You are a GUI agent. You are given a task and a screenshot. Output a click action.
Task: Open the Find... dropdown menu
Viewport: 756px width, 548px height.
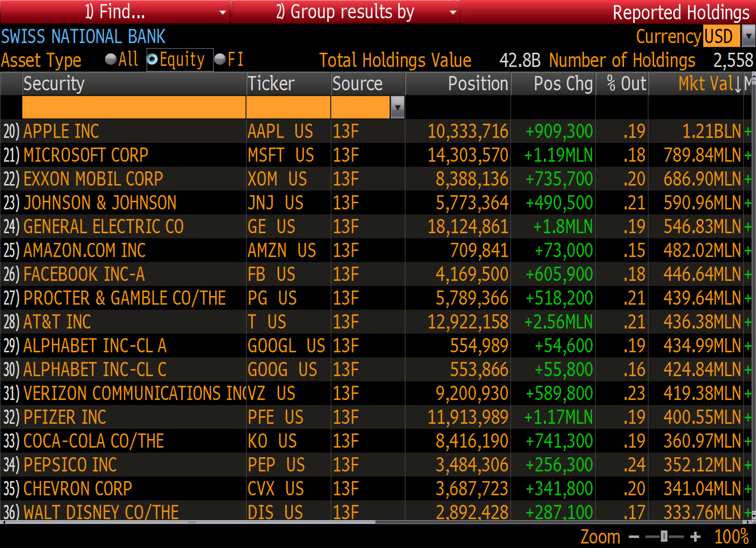[x=115, y=12]
